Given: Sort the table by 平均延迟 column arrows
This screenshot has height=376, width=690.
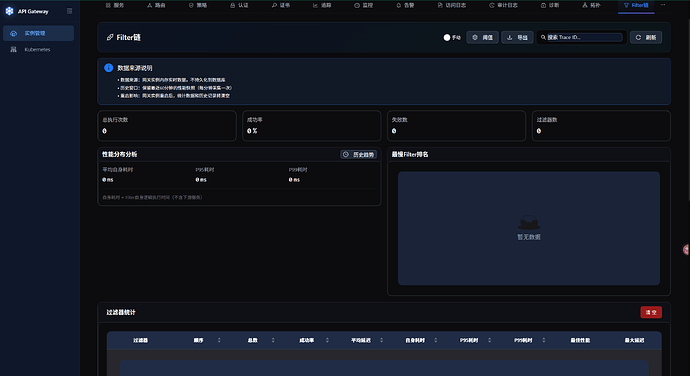Looking at the screenshot, I should [x=381, y=340].
